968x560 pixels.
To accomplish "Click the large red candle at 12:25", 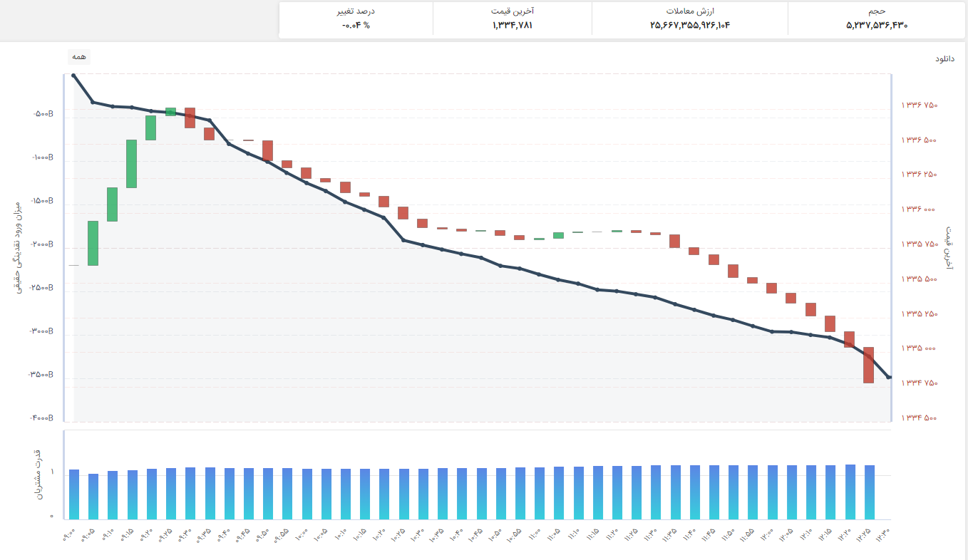I will point(868,365).
